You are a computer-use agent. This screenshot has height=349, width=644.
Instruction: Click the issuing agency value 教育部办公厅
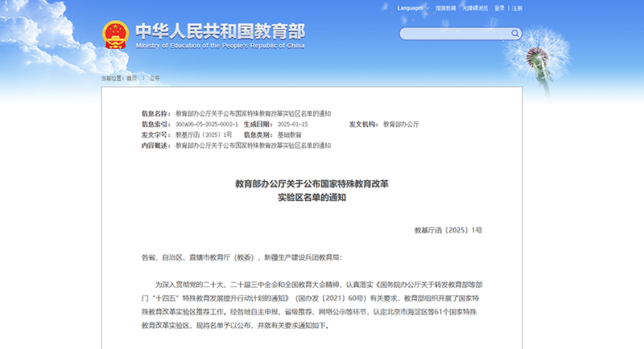pos(401,125)
